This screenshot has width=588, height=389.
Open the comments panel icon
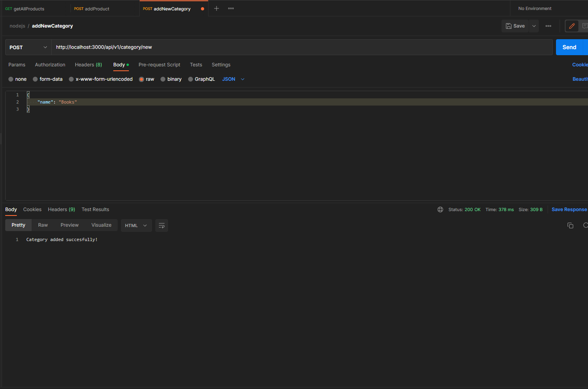coord(585,26)
